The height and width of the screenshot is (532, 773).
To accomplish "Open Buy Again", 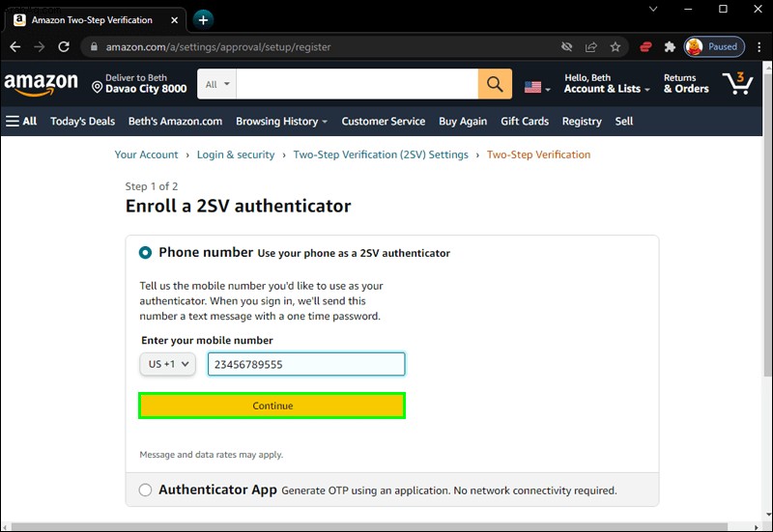I will coord(463,122).
